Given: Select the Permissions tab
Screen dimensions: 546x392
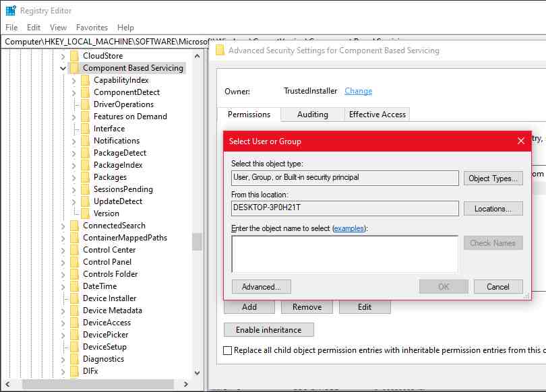Looking at the screenshot, I should [x=249, y=115].
